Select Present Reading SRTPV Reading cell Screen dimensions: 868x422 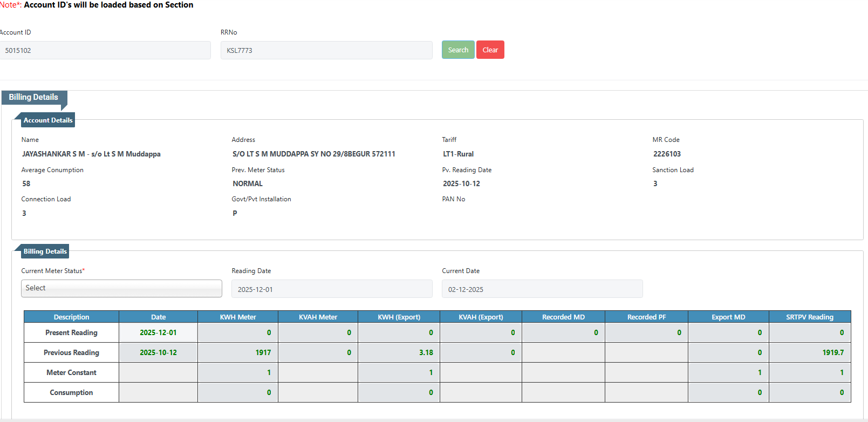(x=810, y=332)
